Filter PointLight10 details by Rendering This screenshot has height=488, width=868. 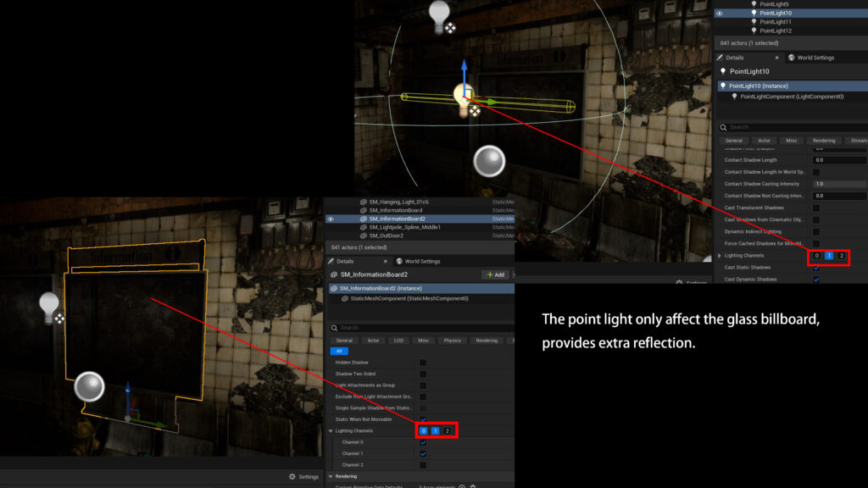point(824,141)
